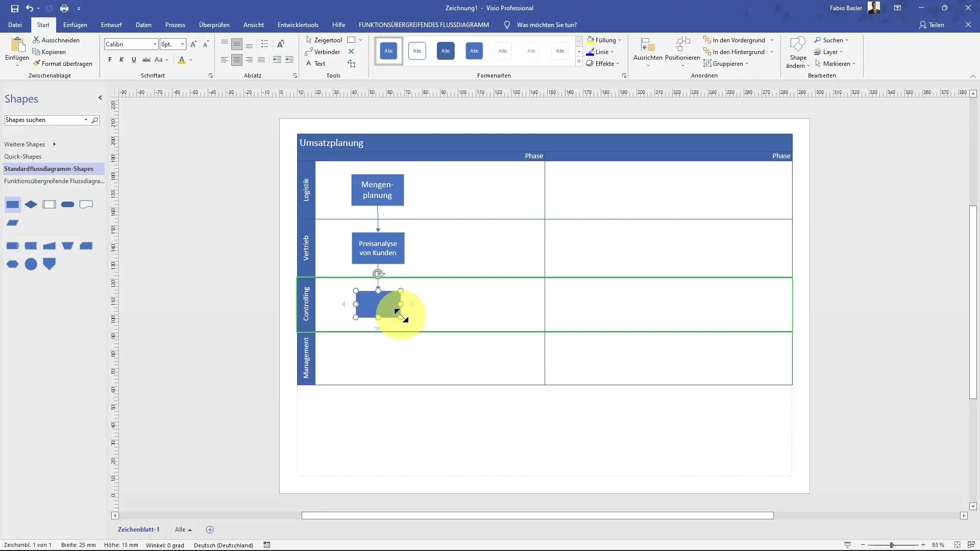The image size is (980, 551).
Task: Click the macro recording icon in status bar
Action: [266, 545]
